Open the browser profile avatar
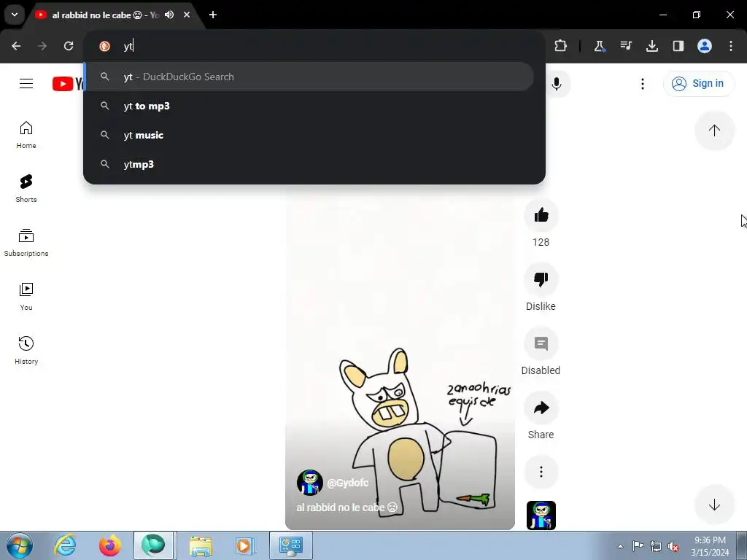Image resolution: width=747 pixels, height=560 pixels. 704,46
